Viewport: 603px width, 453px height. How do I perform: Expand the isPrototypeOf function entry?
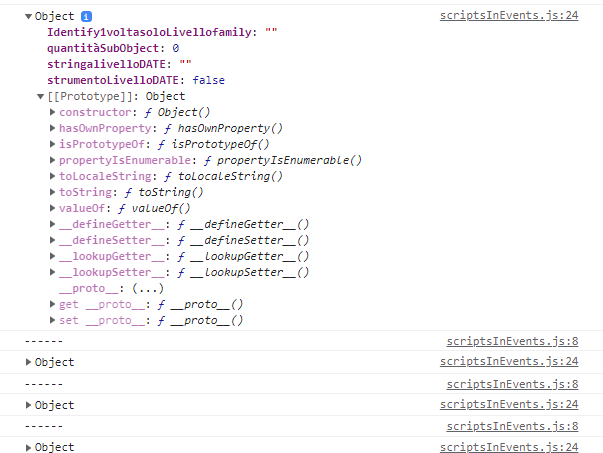point(52,144)
